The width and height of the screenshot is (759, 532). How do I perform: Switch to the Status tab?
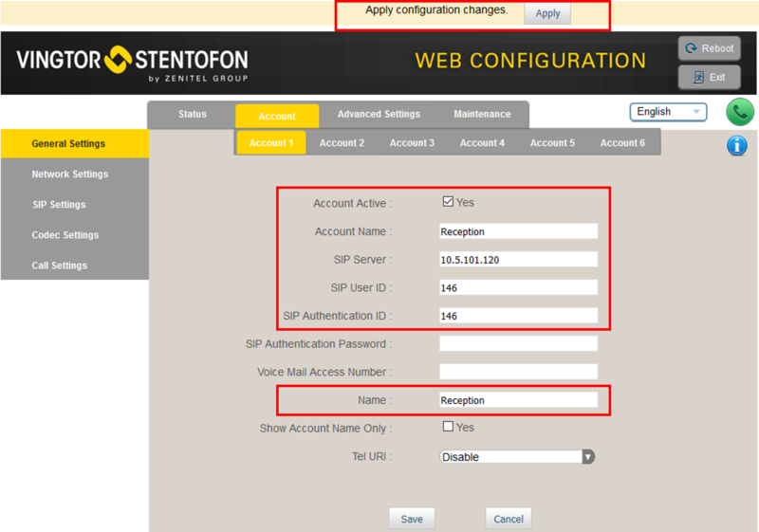tap(193, 114)
